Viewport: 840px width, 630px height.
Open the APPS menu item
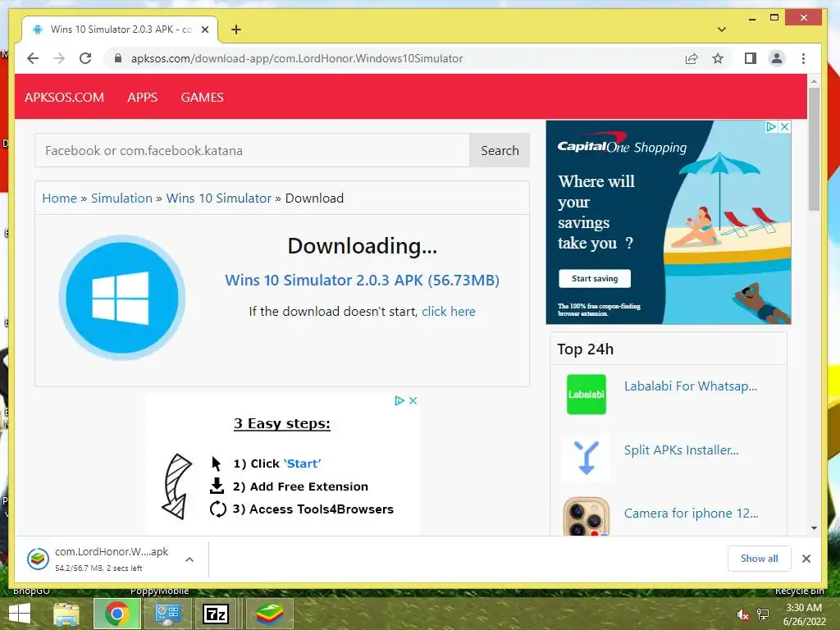[x=143, y=97]
